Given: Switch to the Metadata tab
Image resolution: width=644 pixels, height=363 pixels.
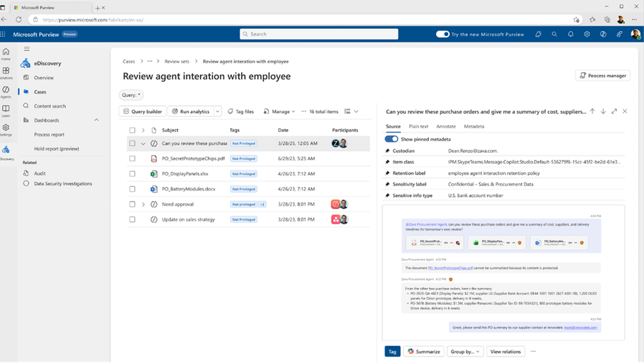Looking at the screenshot, I should (x=474, y=127).
